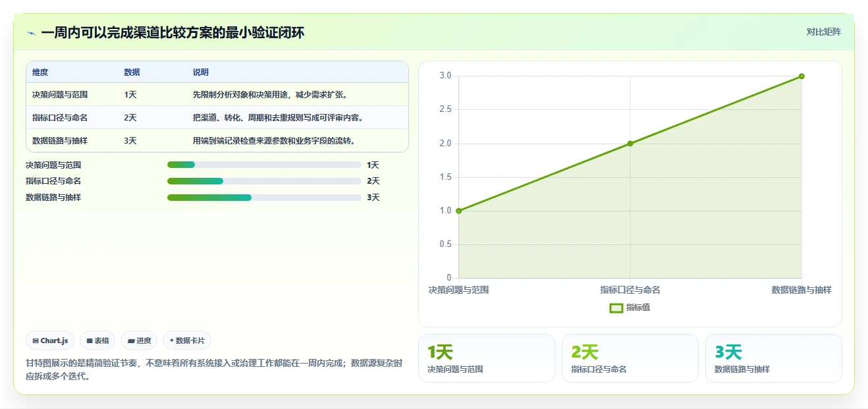The width and height of the screenshot is (868, 409).
Task: Select the 数据卡片 tag chip
Action: [x=187, y=341]
